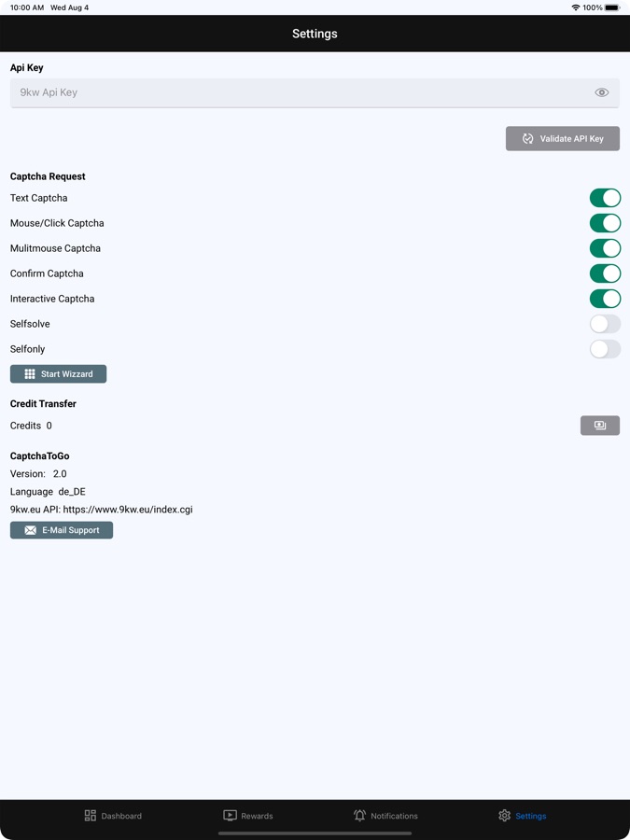This screenshot has width=630, height=840.
Task: Toggle Mulitmouse Captcha off
Action: coord(605,248)
